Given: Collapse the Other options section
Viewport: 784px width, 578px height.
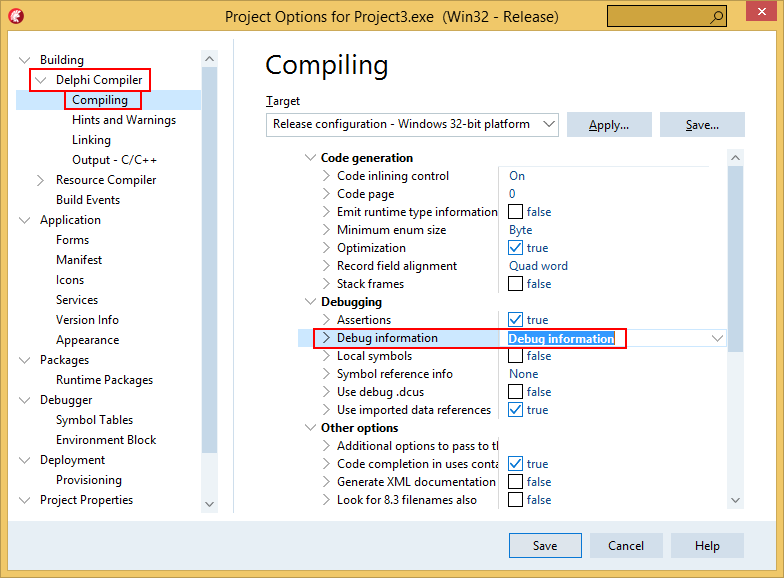Looking at the screenshot, I should 310,428.
